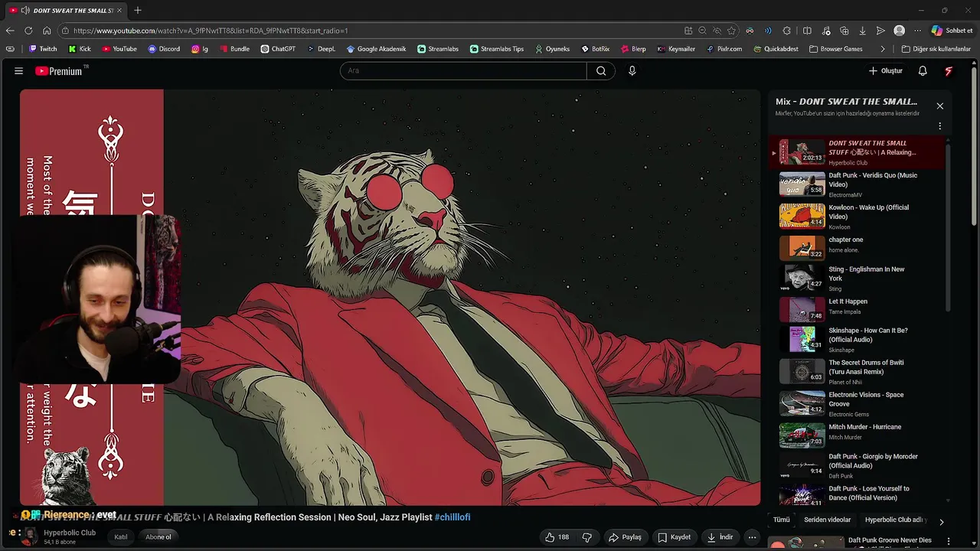Play Daft Punk - Veridis Quo from playlist
Viewport: 980px width, 551px height.
[857, 184]
